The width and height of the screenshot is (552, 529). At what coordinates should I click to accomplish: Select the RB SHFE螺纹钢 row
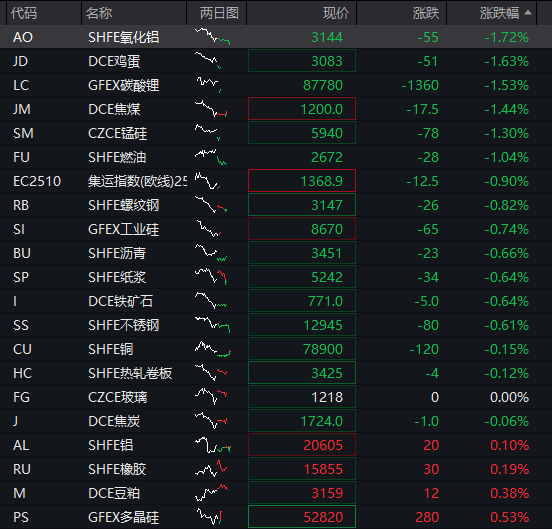pos(276,205)
